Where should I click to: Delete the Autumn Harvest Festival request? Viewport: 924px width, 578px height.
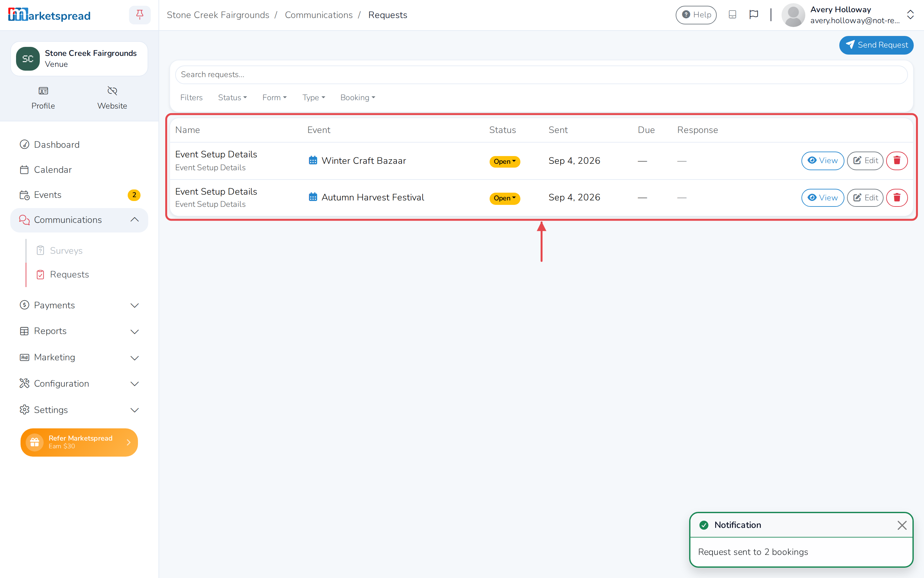point(896,197)
